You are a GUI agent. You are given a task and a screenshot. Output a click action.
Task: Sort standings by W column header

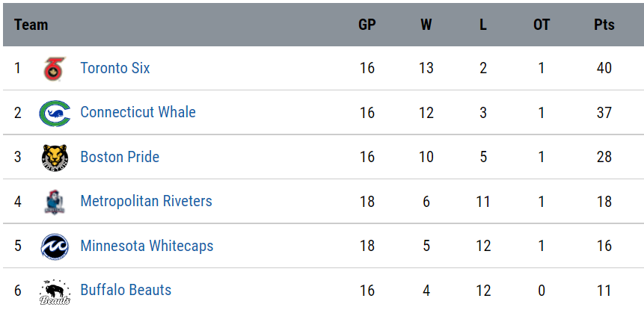pos(426,25)
